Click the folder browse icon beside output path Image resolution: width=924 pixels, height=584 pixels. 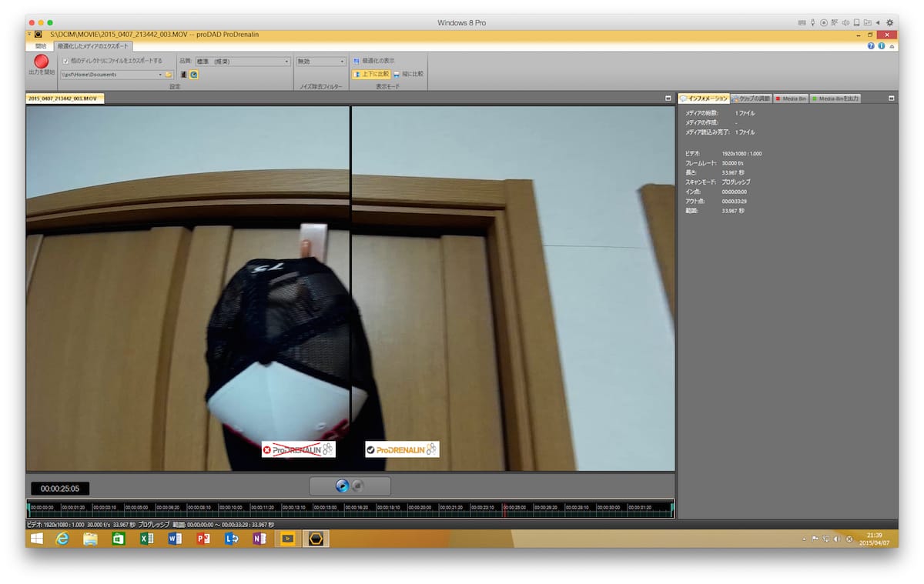click(x=169, y=75)
